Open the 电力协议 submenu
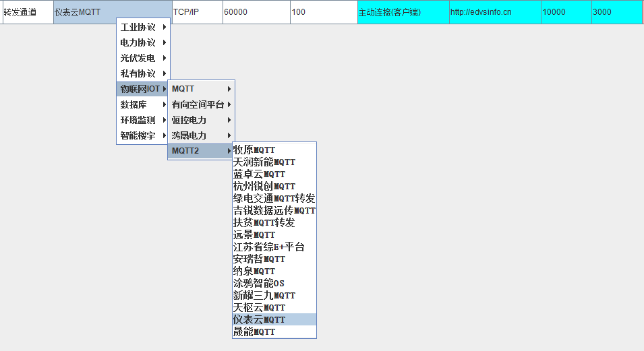 pyautogui.click(x=143, y=42)
